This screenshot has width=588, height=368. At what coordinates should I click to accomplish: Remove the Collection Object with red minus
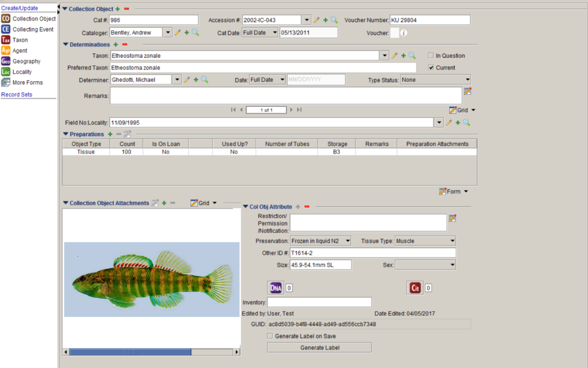point(126,9)
